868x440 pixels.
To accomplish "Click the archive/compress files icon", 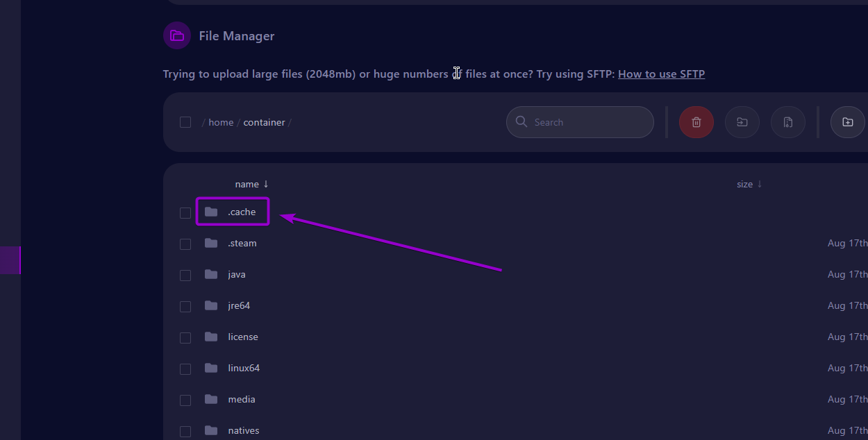I will pos(788,122).
